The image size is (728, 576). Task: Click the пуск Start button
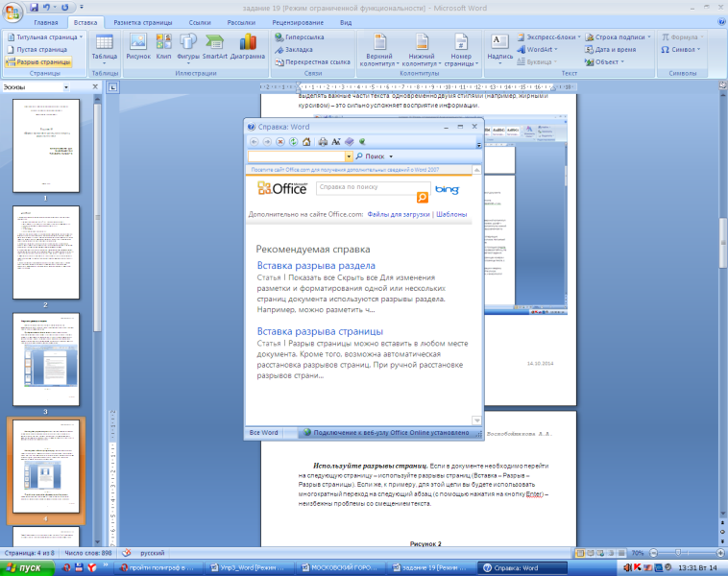27,567
